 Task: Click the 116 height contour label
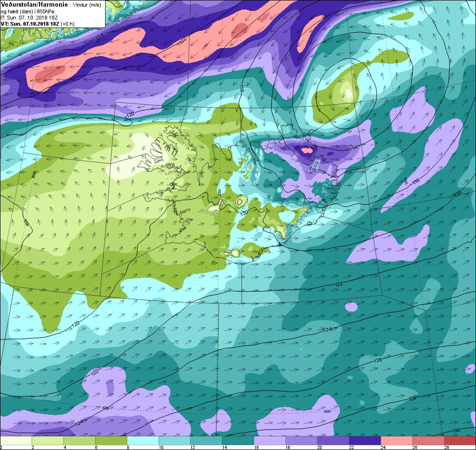[x=312, y=170]
